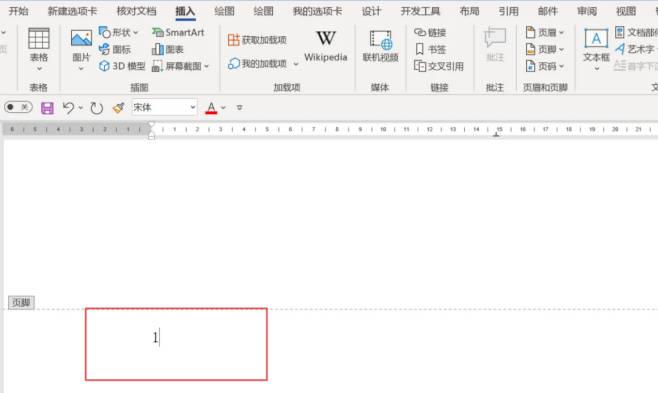The width and height of the screenshot is (658, 393).
Task: Open the 开始 ribbon tab
Action: click(x=18, y=11)
